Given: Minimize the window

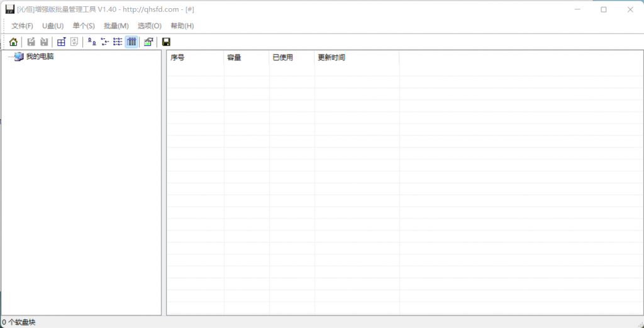Looking at the screenshot, I should (x=577, y=9).
